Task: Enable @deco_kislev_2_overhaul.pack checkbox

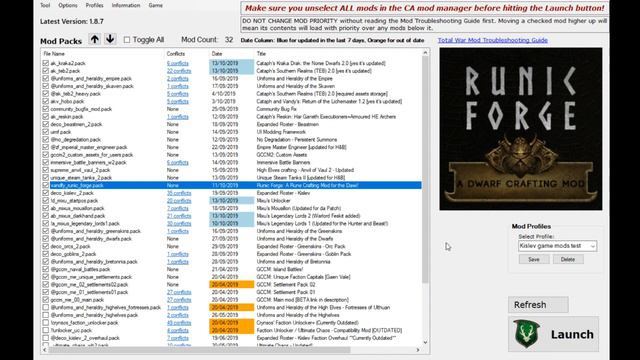Action: (45, 338)
